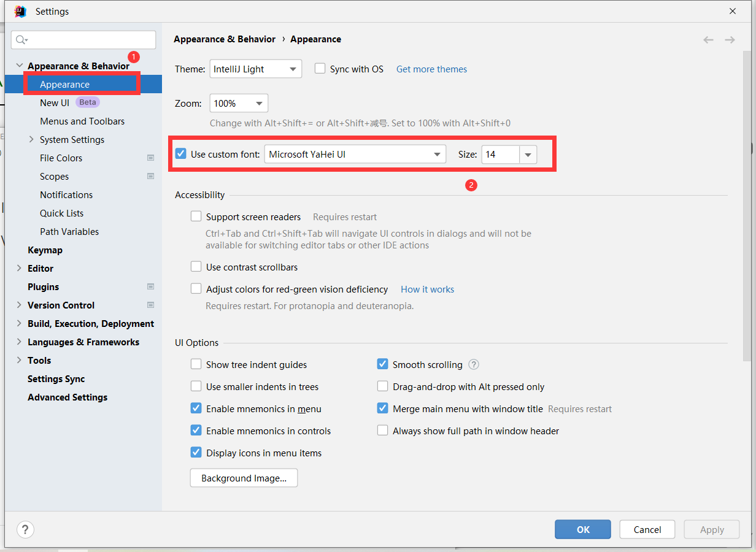Disable Enable mnemonics in controls
756x552 pixels.
(x=196, y=431)
